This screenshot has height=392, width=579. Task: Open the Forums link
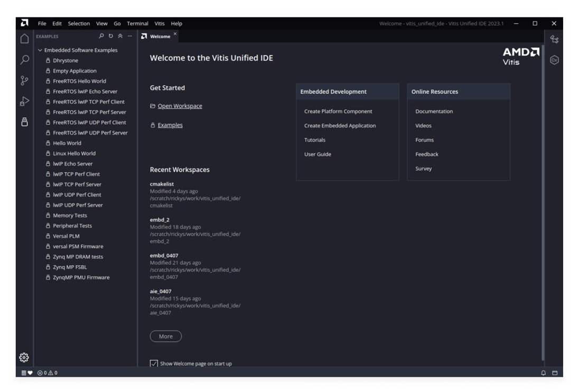click(425, 140)
